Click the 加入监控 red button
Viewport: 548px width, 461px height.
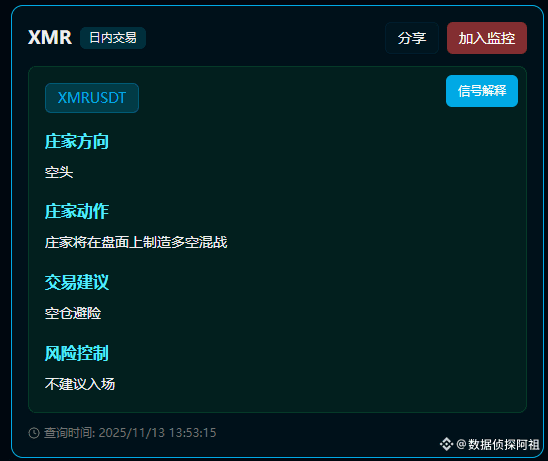coord(487,38)
